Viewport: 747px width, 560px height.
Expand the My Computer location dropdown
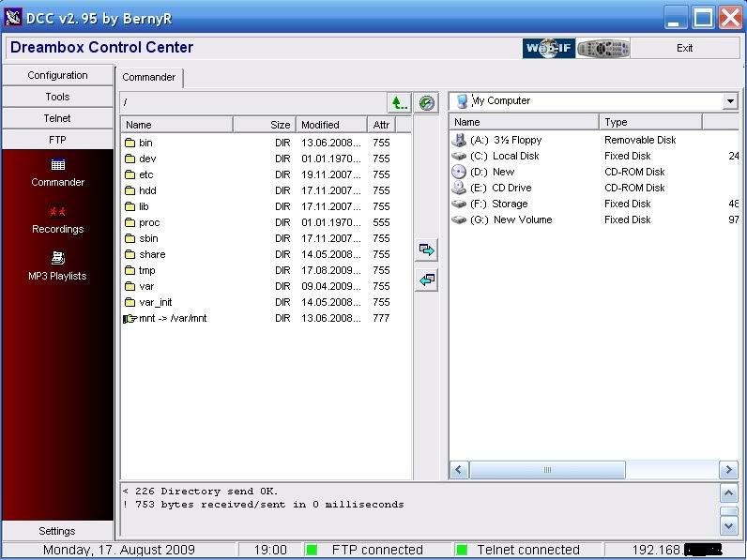pos(729,101)
